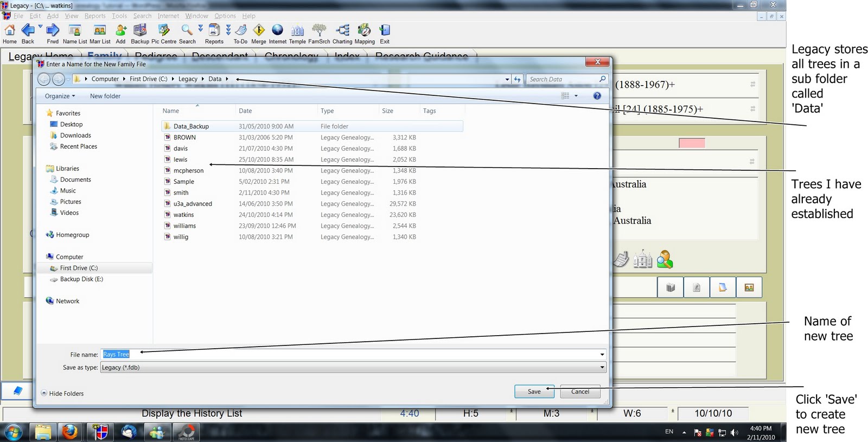Click the First Drive (C:) breadcrumb
This screenshot has width=868, height=442.
coord(148,79)
